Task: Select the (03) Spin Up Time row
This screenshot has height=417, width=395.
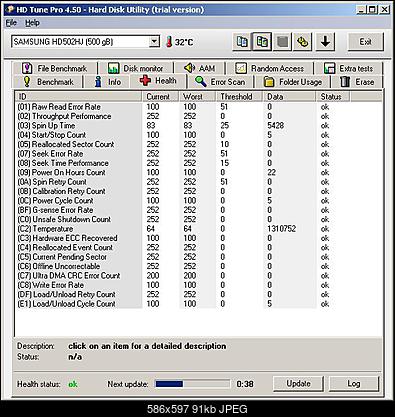Action: [199, 126]
